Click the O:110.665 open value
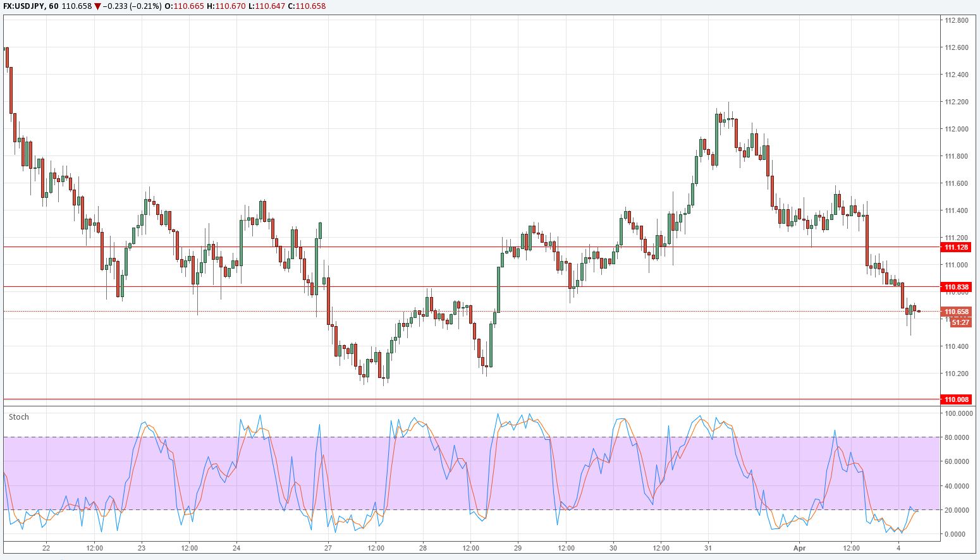The height and width of the screenshot is (560, 980). (x=184, y=6)
